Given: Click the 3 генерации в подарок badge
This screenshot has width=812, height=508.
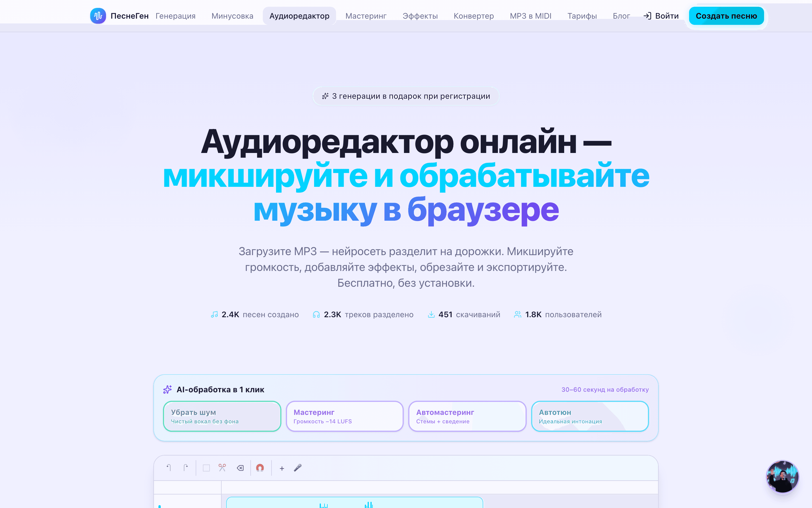Looking at the screenshot, I should pyautogui.click(x=406, y=96).
